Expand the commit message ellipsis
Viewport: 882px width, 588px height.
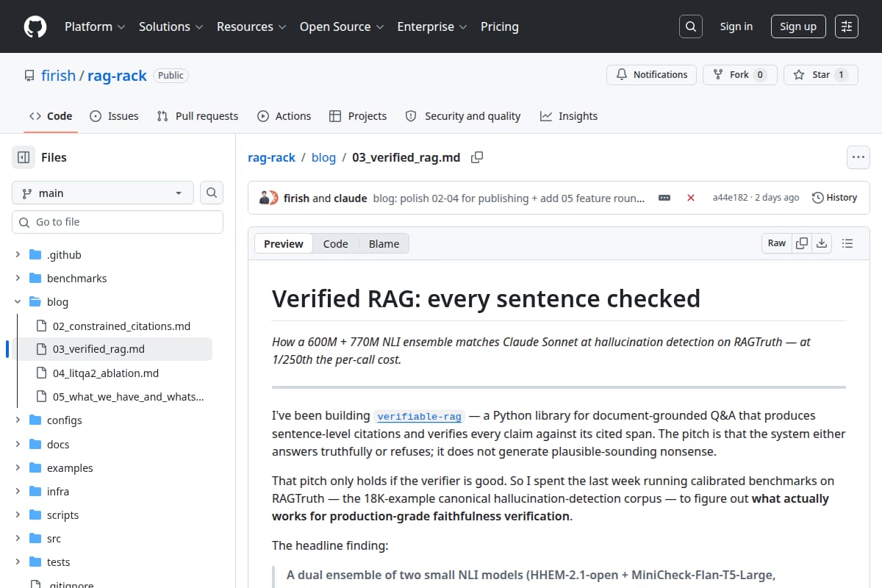click(664, 198)
